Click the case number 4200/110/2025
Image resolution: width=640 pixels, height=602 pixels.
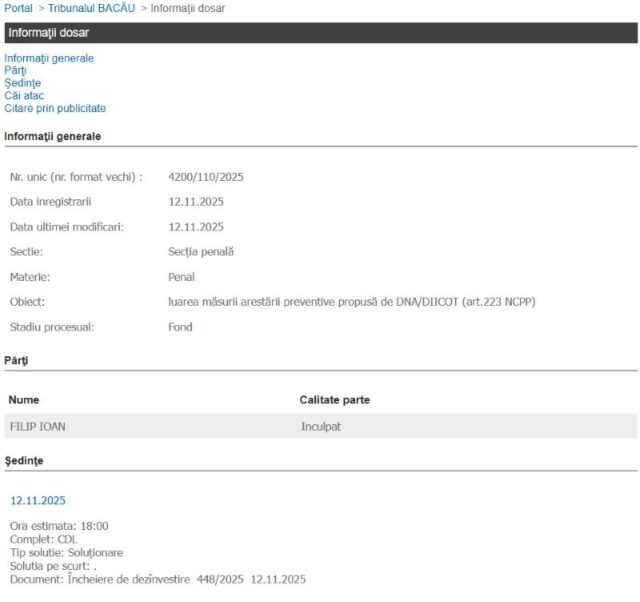[x=206, y=177]
